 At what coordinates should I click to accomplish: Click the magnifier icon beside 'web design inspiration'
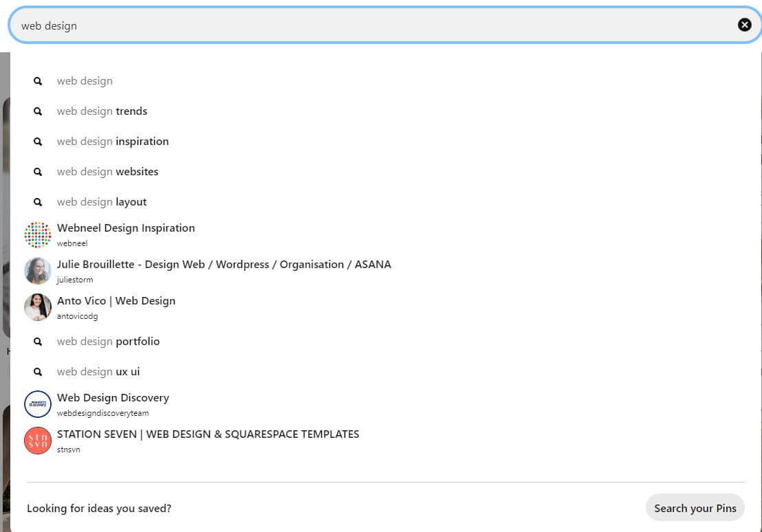click(37, 142)
